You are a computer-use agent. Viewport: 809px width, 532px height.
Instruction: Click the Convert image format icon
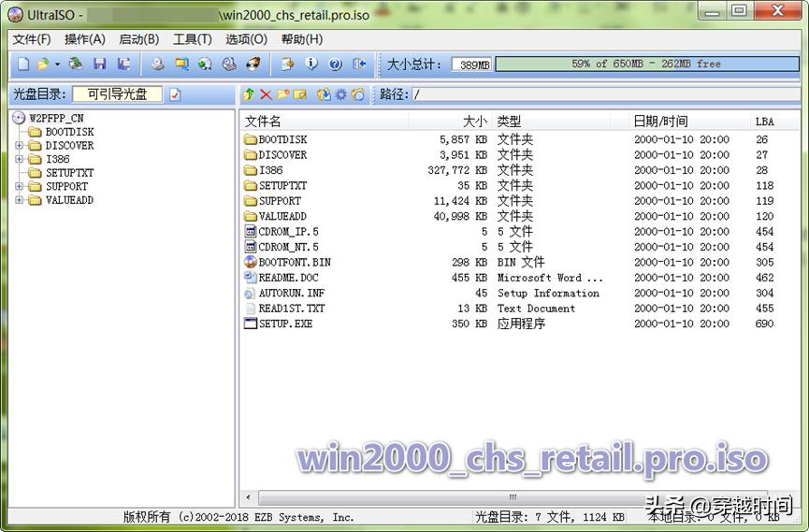pos(205,64)
